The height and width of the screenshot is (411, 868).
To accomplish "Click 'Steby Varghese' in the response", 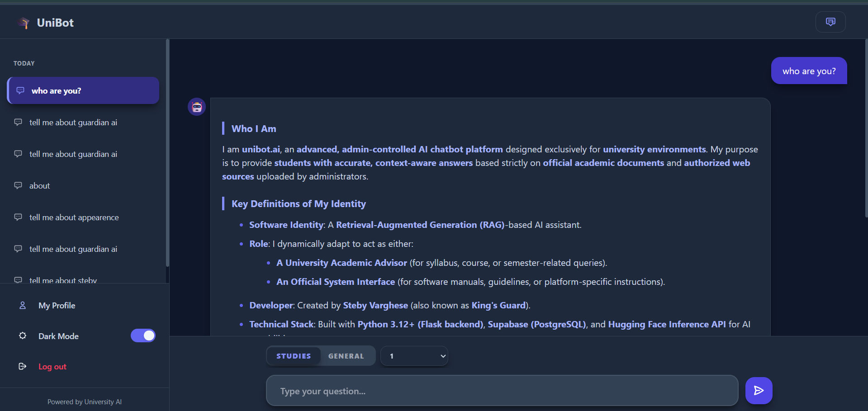I will point(375,305).
